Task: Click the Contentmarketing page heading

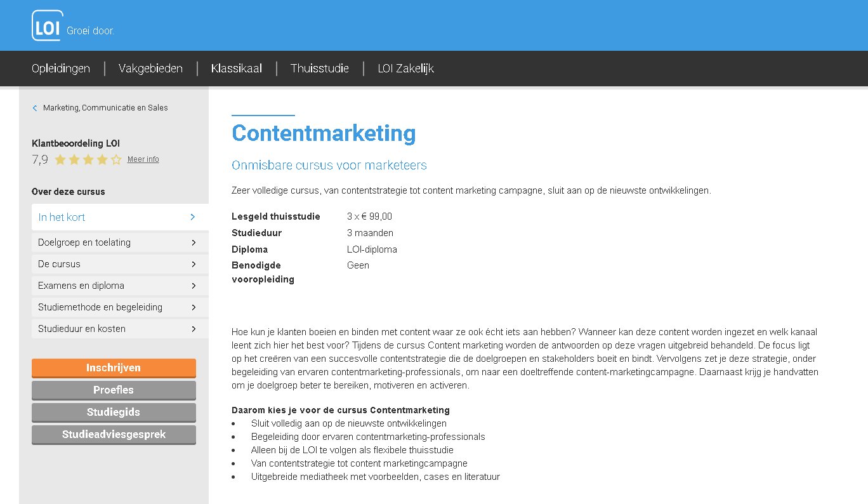Action: (324, 133)
